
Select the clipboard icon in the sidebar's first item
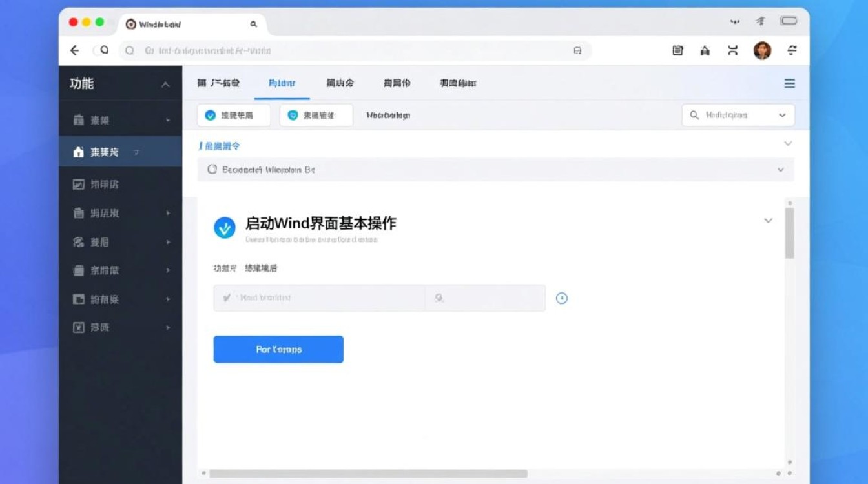(x=77, y=120)
